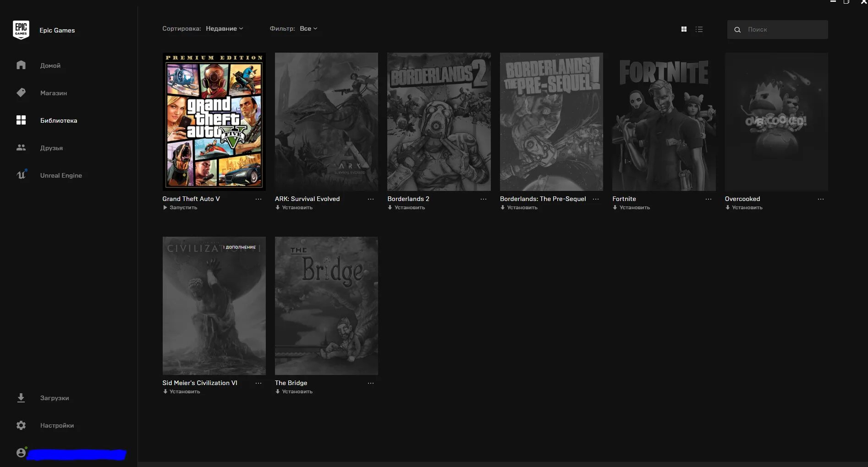Select the Borderlands 2 cover art
This screenshot has width=868, height=467.
point(439,122)
